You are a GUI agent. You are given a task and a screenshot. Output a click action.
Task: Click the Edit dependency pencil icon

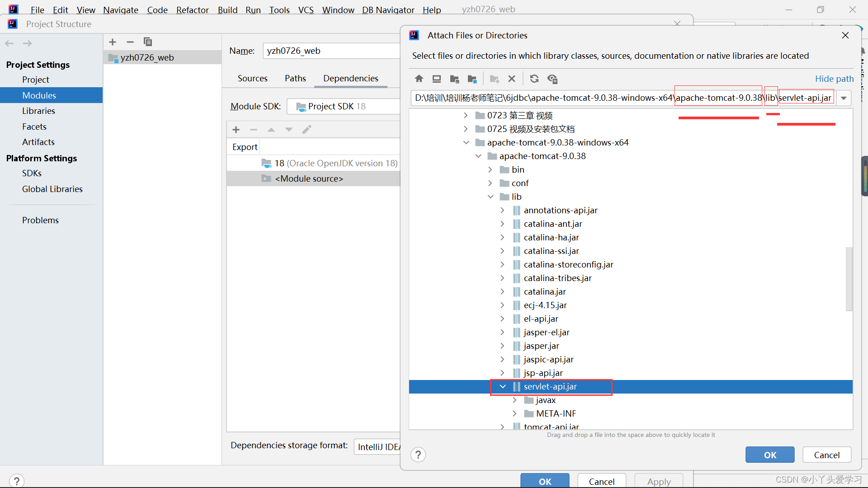(307, 130)
